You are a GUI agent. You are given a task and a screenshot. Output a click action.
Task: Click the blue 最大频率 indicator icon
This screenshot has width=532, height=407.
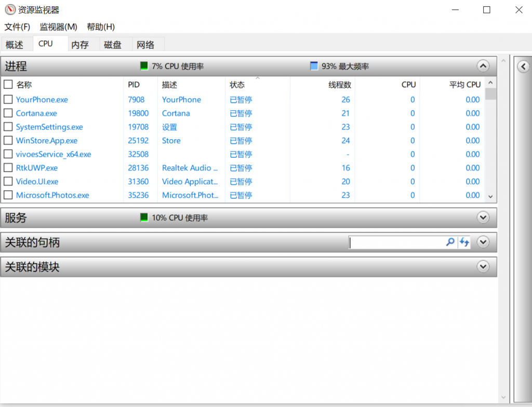pyautogui.click(x=314, y=66)
